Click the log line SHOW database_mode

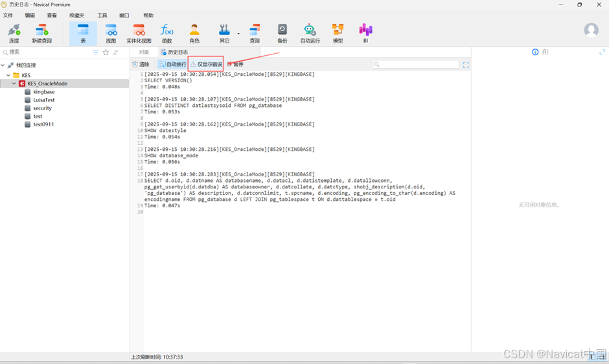click(x=171, y=155)
